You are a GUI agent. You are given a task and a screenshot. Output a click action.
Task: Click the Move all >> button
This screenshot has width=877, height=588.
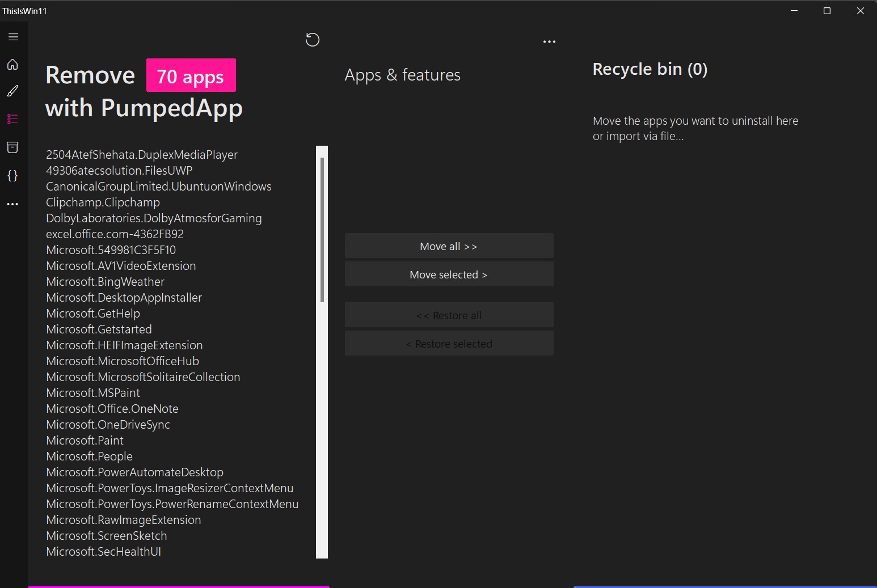click(x=449, y=246)
